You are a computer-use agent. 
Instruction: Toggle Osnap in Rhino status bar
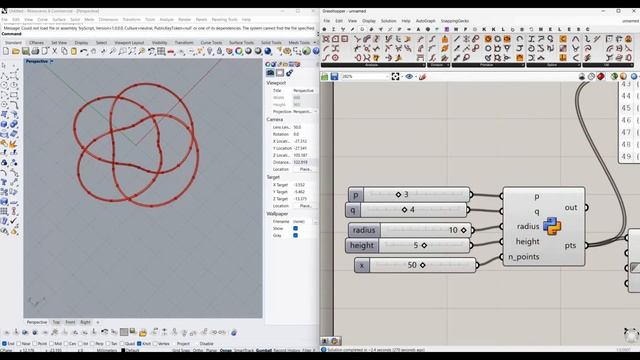tap(226, 350)
